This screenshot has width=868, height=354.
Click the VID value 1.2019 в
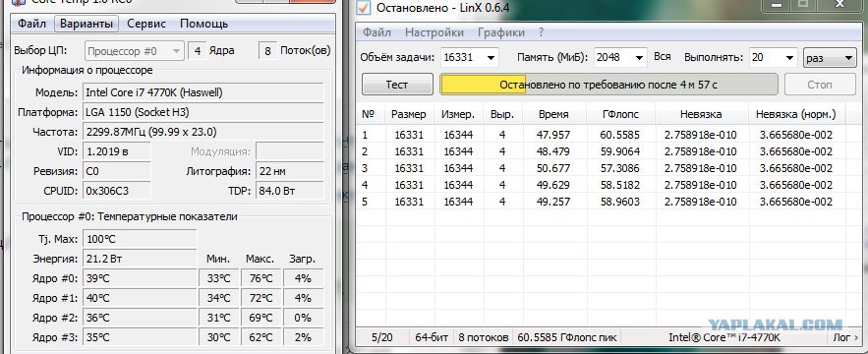[116, 151]
